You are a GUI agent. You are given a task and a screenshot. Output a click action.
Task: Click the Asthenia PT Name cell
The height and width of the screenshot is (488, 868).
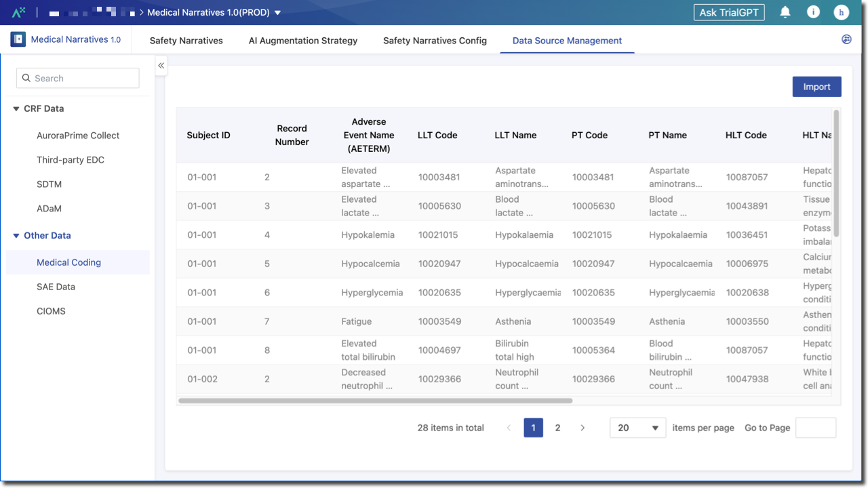[667, 321]
